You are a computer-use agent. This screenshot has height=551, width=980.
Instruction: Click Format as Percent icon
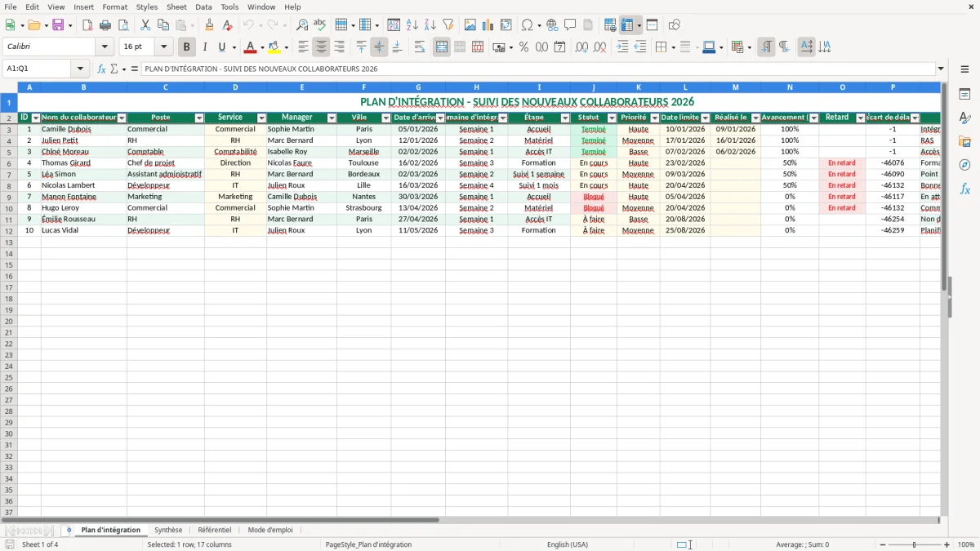524,47
